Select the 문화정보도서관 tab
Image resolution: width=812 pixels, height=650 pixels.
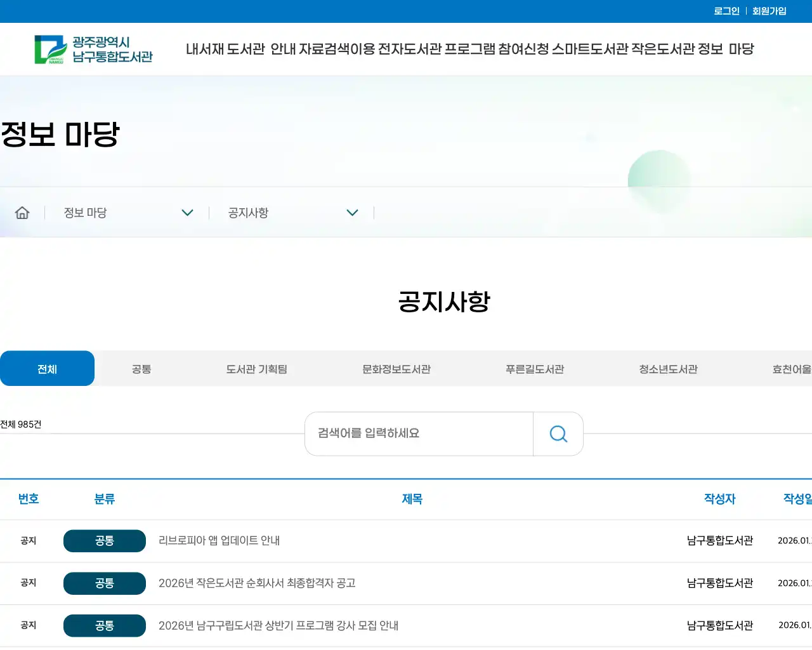click(396, 368)
